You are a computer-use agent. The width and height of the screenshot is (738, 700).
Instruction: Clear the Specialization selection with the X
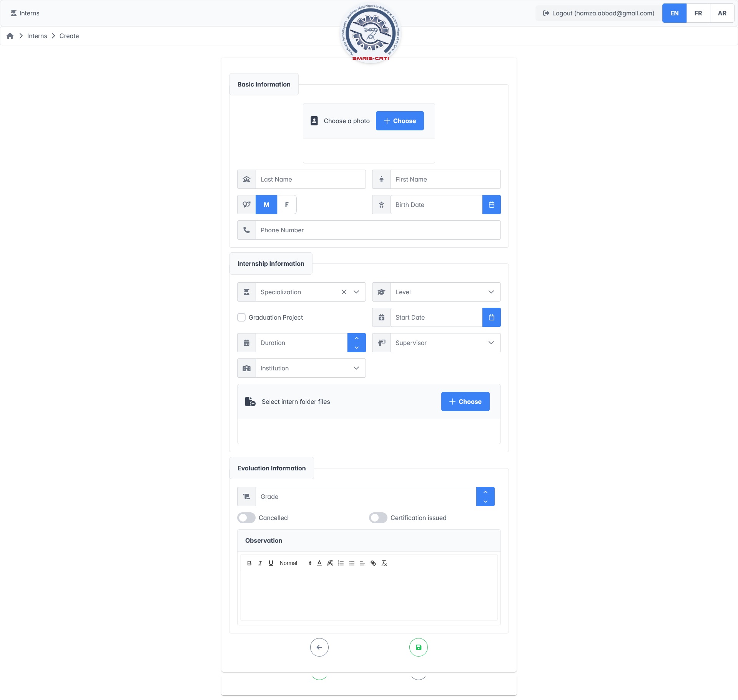[x=344, y=292]
